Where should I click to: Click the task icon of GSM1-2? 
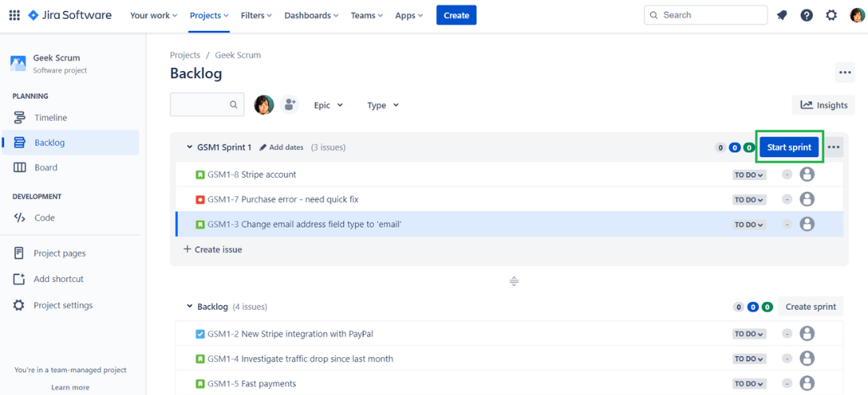[x=200, y=334]
